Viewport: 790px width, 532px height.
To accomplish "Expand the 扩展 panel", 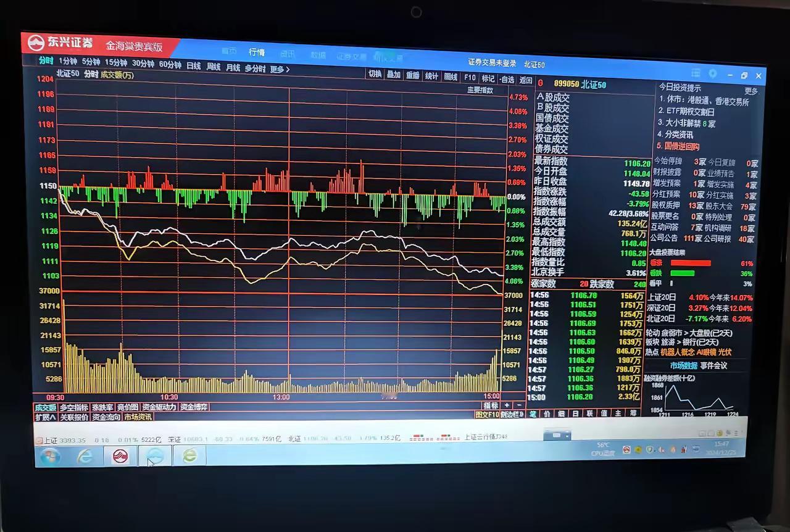I will [x=46, y=417].
